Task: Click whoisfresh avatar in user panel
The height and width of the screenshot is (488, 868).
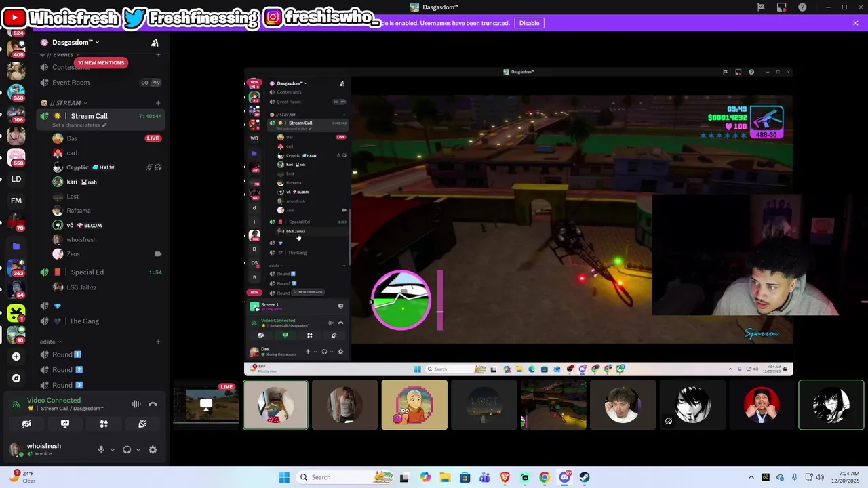Action: (15, 449)
